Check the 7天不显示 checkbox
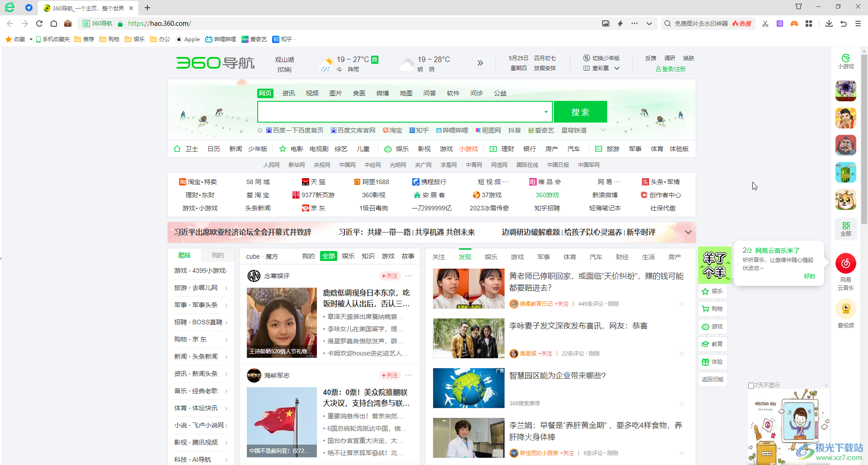Viewport: 868px width, 465px height. 751,385
